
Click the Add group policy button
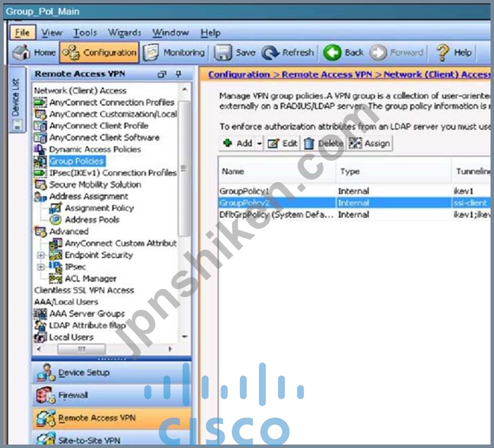[x=238, y=144]
